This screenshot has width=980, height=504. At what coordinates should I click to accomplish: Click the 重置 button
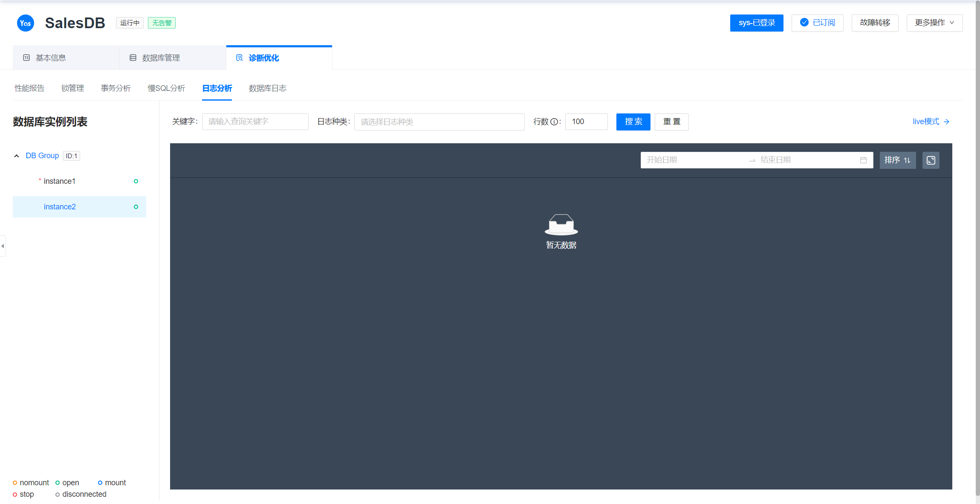click(x=671, y=122)
